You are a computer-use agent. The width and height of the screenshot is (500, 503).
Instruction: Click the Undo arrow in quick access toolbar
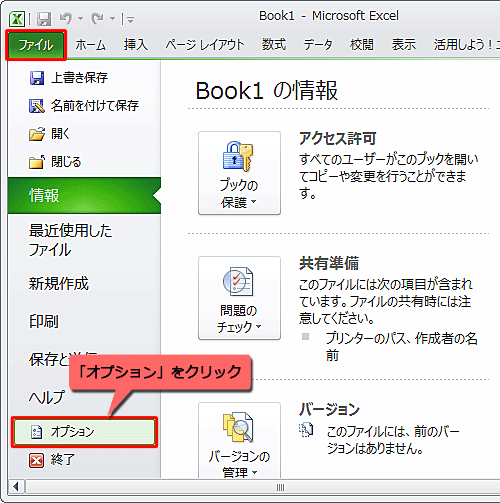coord(66,18)
